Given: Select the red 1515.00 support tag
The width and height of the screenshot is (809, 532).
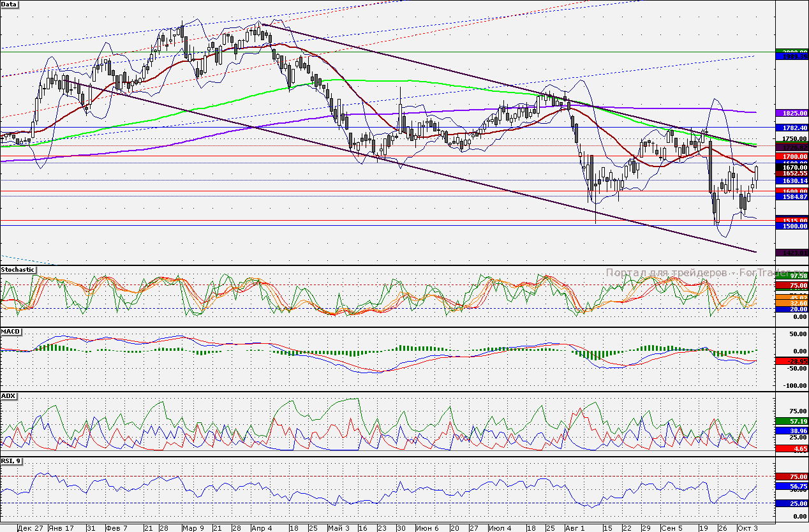Looking at the screenshot, I should (x=791, y=219).
